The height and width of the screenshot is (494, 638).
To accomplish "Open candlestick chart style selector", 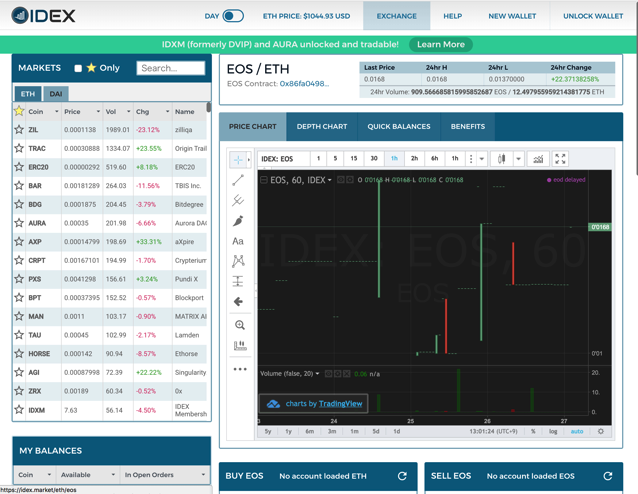I will click(x=501, y=159).
